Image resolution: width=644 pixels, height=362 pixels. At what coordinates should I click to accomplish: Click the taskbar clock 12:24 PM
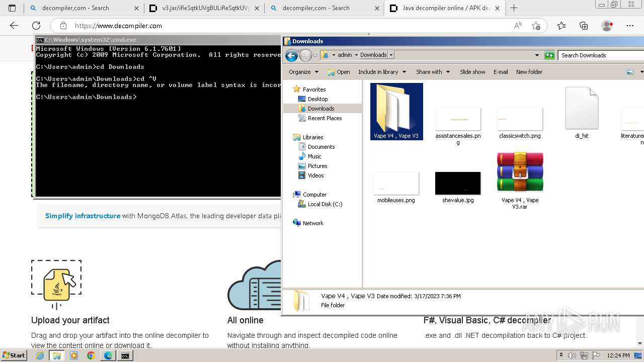[x=618, y=355]
